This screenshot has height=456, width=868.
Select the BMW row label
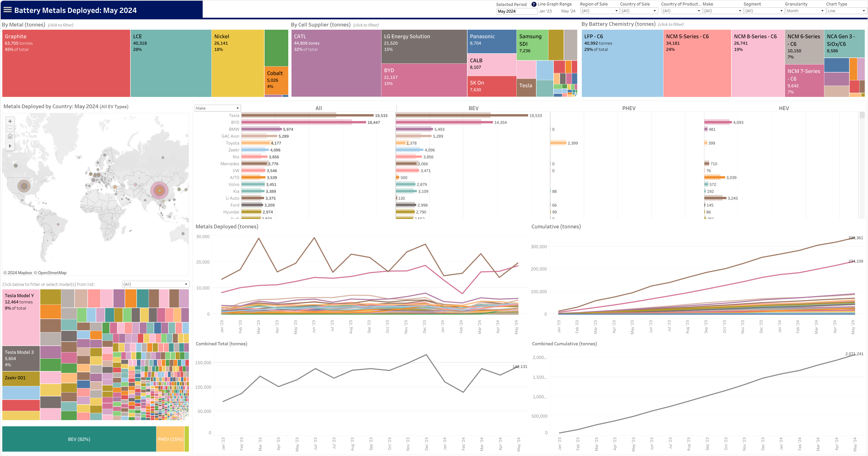pos(234,129)
